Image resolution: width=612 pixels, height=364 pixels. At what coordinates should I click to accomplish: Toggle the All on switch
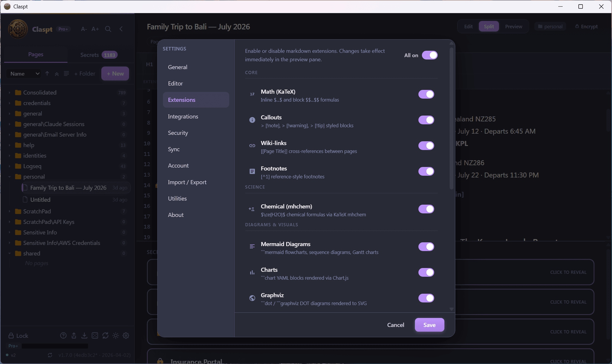(430, 55)
